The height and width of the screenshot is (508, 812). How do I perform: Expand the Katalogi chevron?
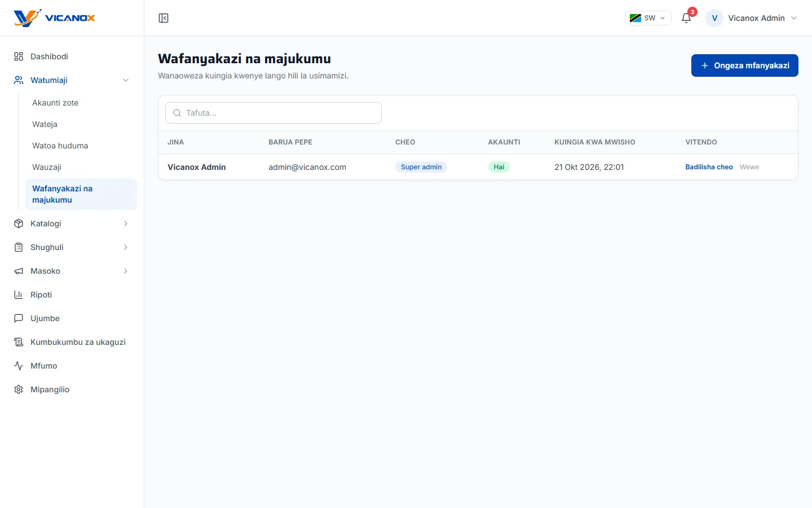point(126,224)
